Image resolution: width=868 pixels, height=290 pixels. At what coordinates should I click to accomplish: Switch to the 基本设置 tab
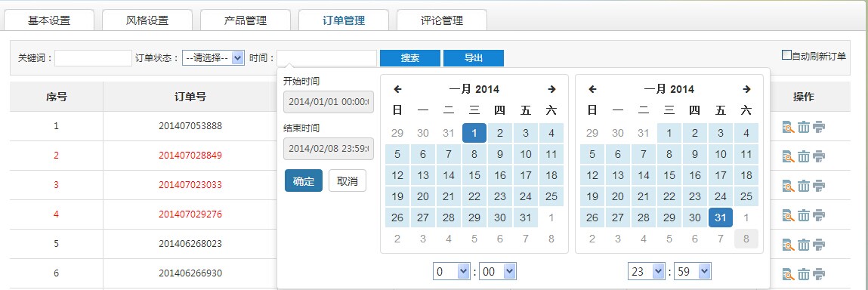pos(49,20)
